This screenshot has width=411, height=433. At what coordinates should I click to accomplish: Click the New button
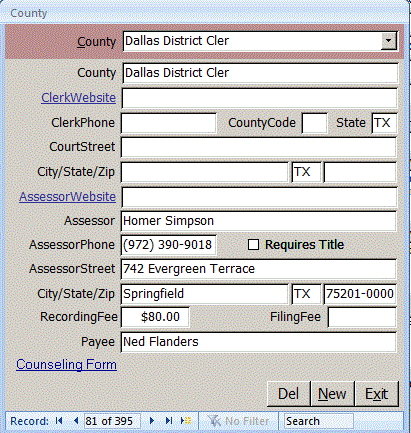332,394
